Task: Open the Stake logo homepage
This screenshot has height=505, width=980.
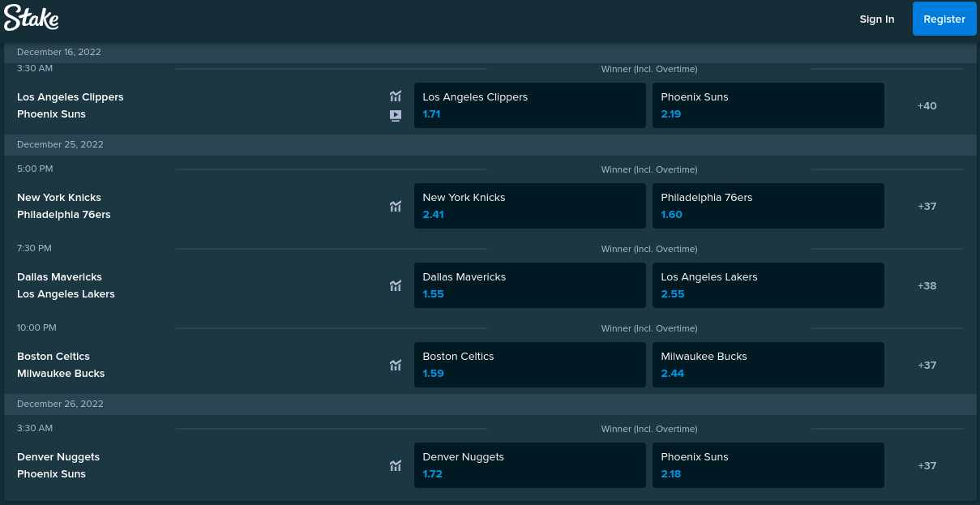Action: 31,18
